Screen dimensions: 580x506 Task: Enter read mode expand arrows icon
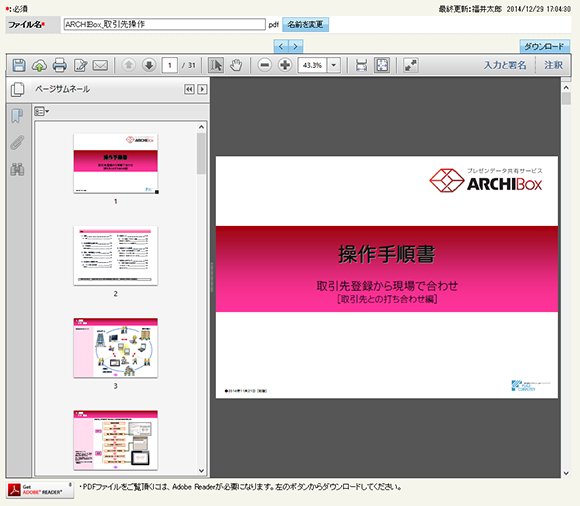[411, 65]
